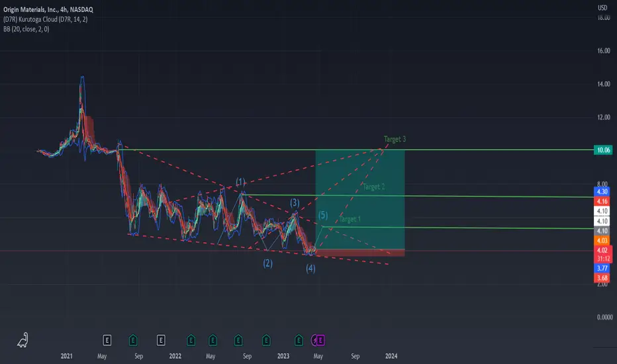Open the green earnings marker above Sep 2021

[133, 340]
